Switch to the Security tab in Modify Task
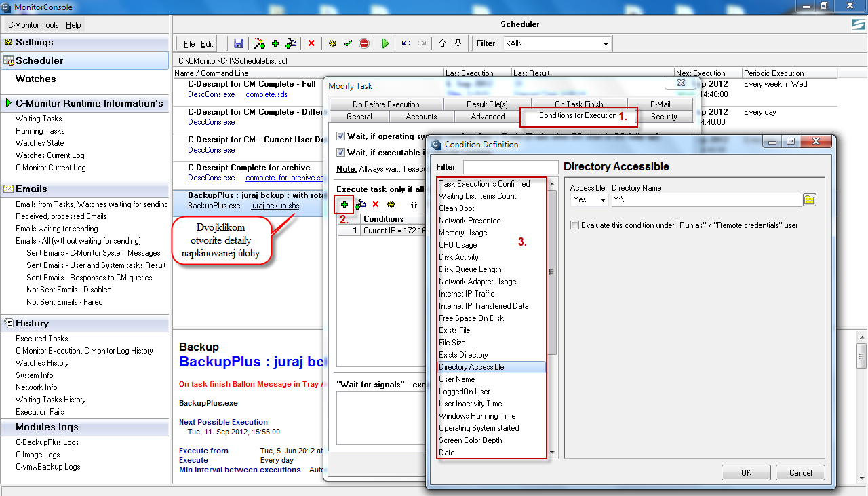Screen dimensions: 868x496 pyautogui.click(x=664, y=117)
